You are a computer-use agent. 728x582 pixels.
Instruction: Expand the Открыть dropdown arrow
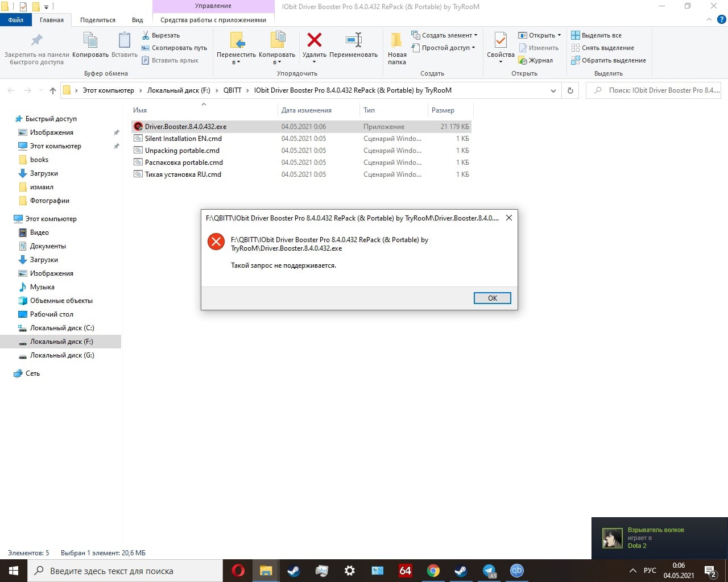coord(559,35)
